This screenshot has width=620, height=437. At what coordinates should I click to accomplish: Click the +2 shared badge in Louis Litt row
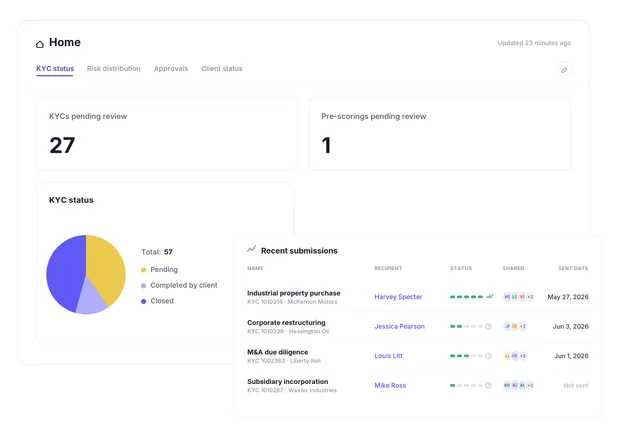tap(523, 356)
